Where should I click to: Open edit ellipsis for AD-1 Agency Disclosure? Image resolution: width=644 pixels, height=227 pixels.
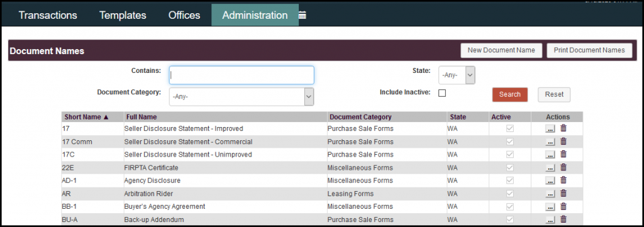pyautogui.click(x=550, y=180)
